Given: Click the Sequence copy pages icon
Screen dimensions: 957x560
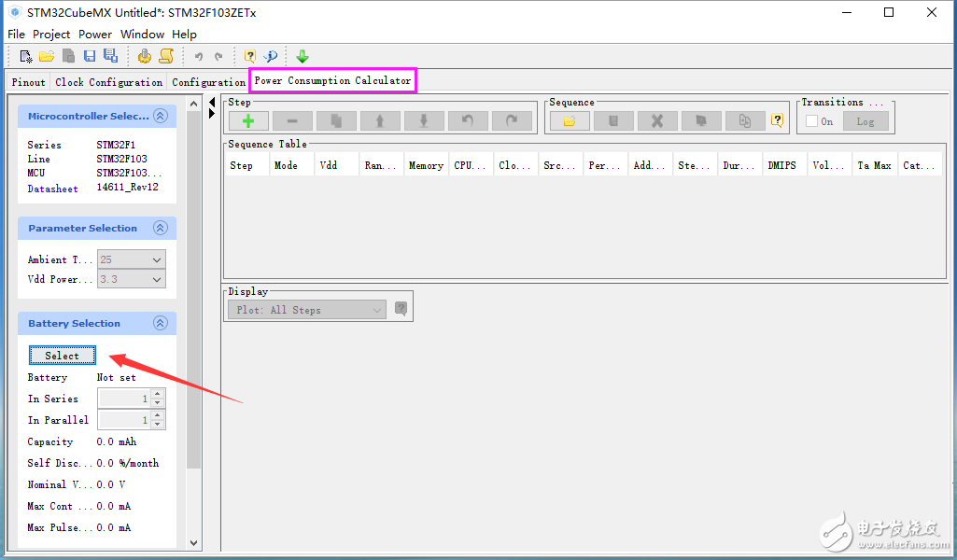Looking at the screenshot, I should pos(745,120).
